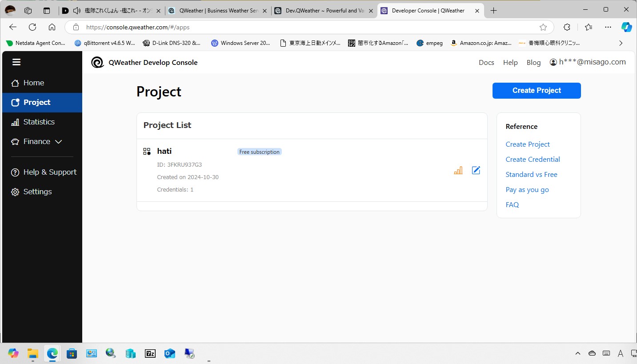Open a new browser tab
Image resolution: width=637 pixels, height=364 pixels.
pyautogui.click(x=493, y=11)
